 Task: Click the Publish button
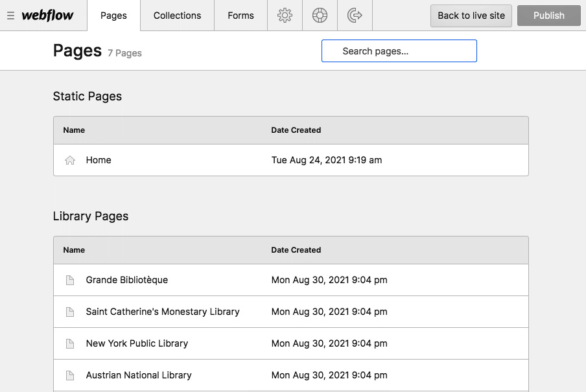[548, 15]
